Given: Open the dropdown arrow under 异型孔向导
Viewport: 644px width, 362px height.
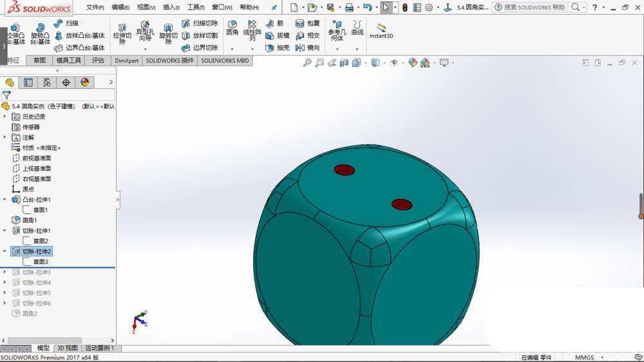Looking at the screenshot, I should (145, 50).
